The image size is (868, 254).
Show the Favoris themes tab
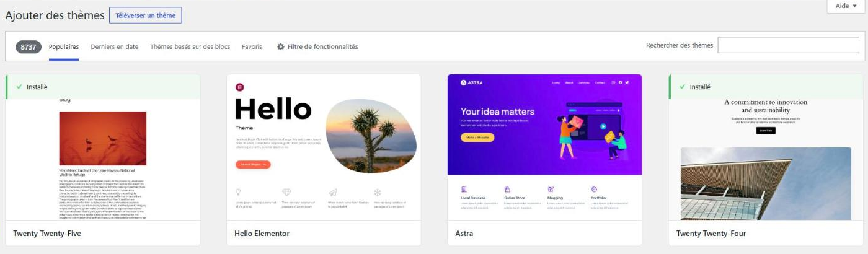252,47
